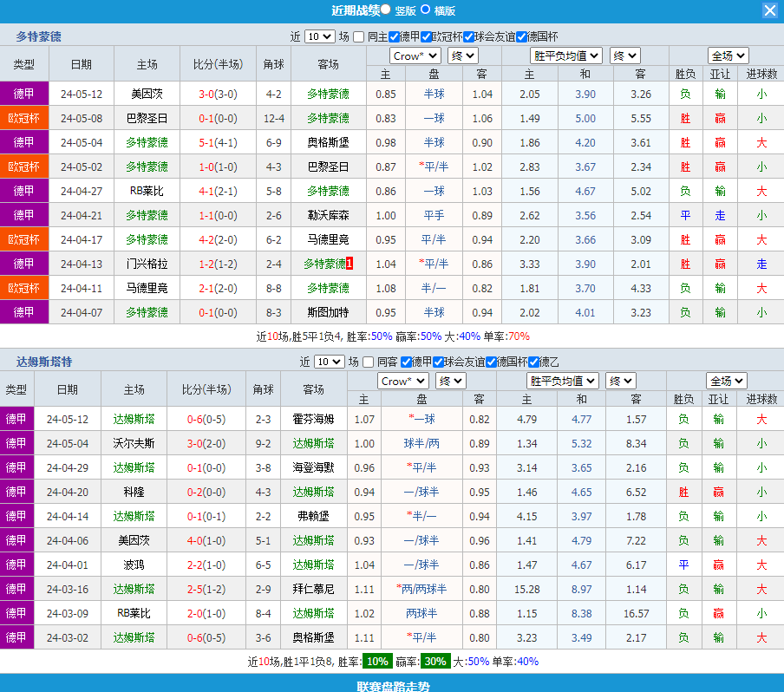This screenshot has width=784, height=692.
Task: Click 奥格斯堡 away team on 24-03-02 row
Action: [x=313, y=637]
